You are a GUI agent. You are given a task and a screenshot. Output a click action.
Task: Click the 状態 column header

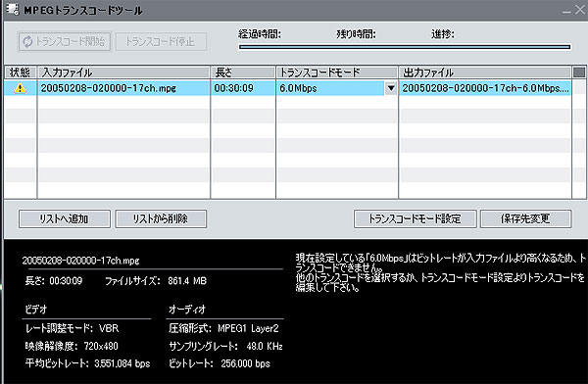coord(21,72)
